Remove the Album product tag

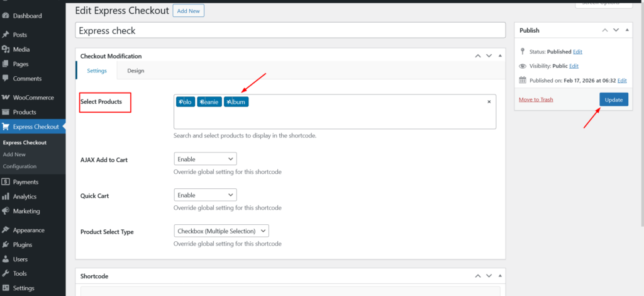[x=228, y=102]
